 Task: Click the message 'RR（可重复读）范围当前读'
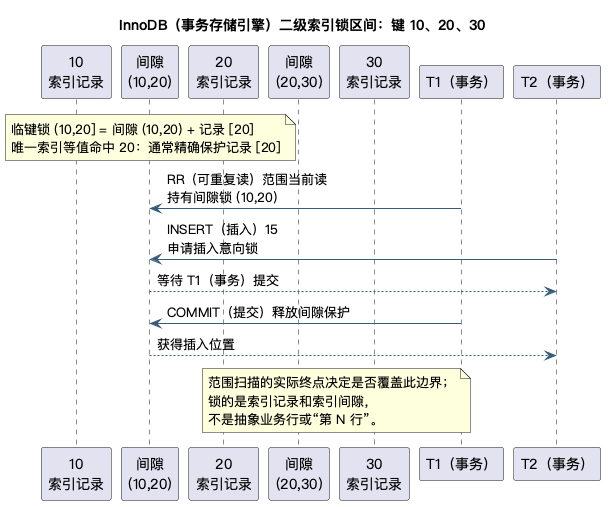(247, 179)
